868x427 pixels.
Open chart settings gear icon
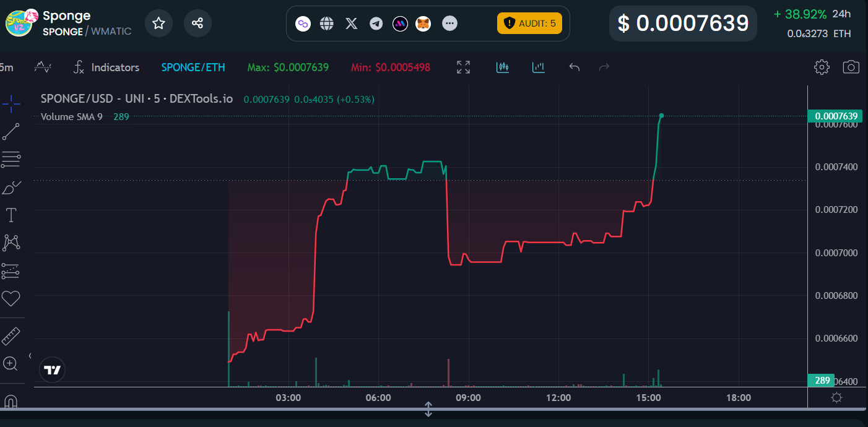[822, 67]
